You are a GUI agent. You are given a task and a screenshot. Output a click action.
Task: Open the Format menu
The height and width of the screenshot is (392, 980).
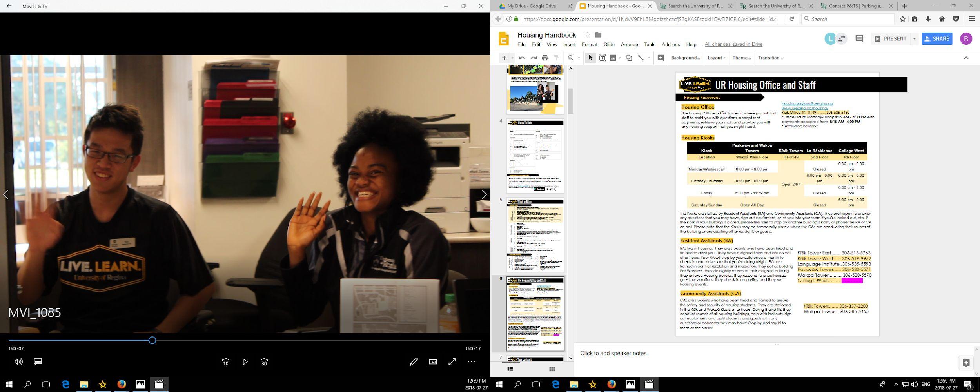(x=589, y=45)
